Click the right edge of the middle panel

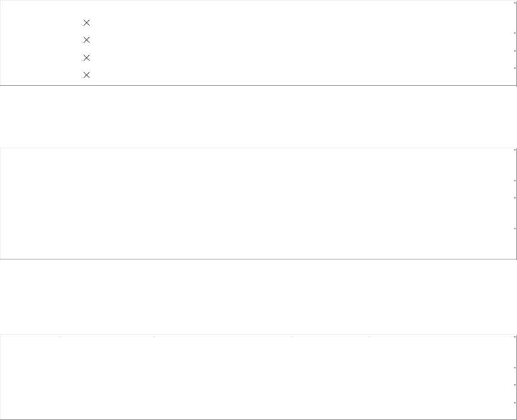point(516,204)
